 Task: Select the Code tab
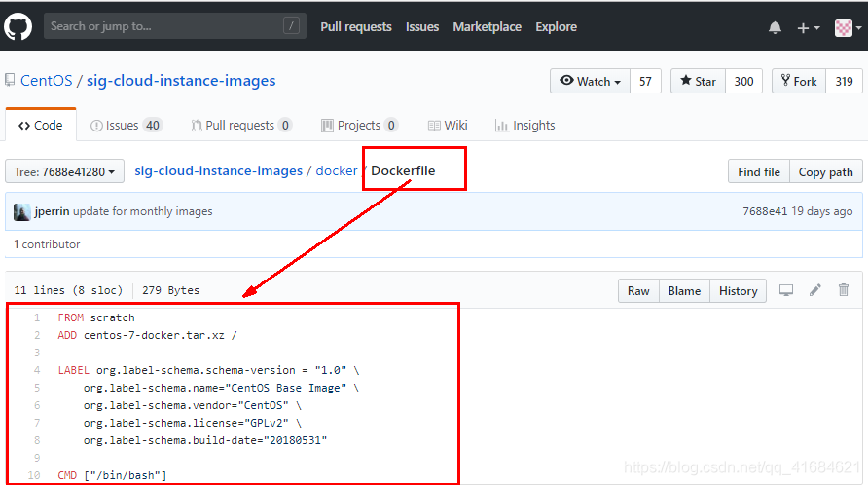tap(41, 126)
